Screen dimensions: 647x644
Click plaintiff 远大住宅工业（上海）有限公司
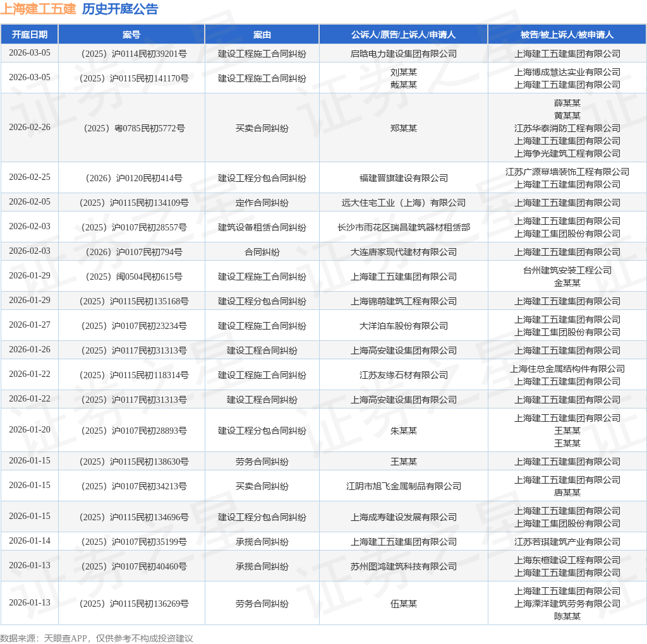tap(404, 203)
